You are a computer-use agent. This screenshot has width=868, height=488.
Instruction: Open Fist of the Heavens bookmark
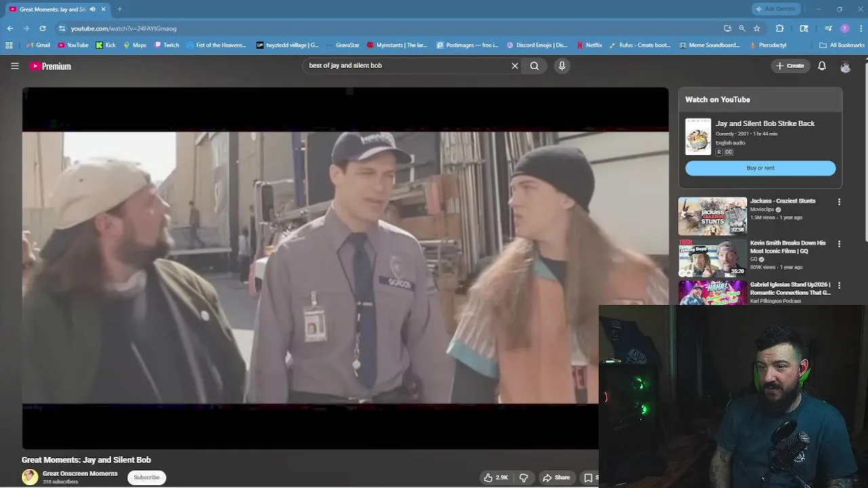pos(216,45)
